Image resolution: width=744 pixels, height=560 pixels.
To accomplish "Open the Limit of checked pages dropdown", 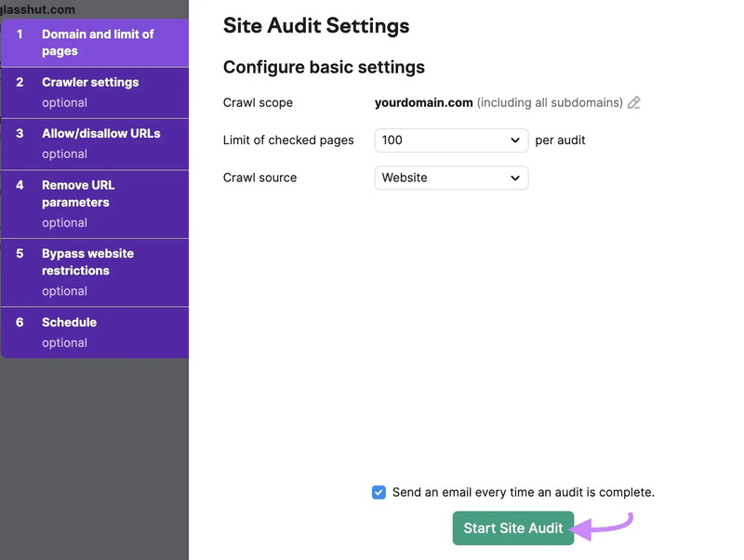I will pos(451,140).
